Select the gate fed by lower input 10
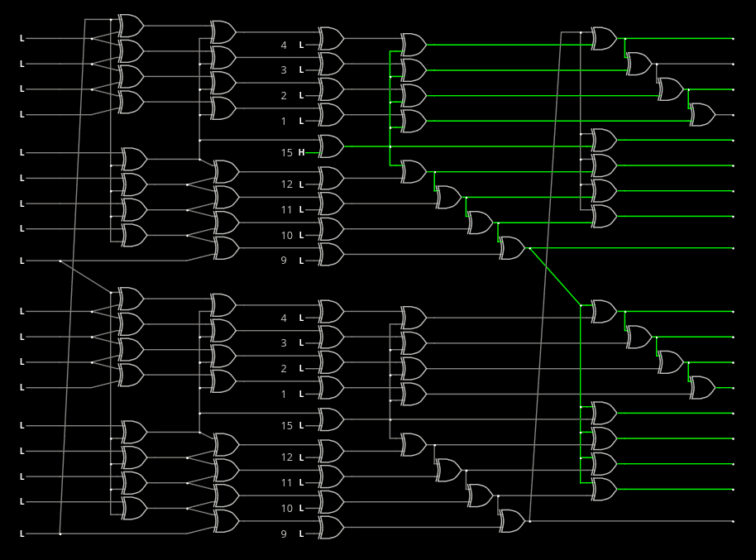Viewport: 756px width, 560px height. click(x=331, y=502)
